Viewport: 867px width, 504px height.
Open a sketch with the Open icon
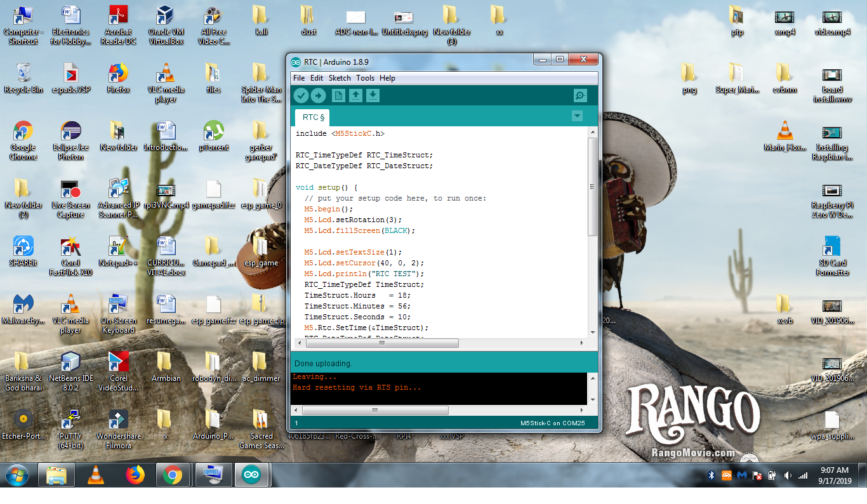(356, 95)
